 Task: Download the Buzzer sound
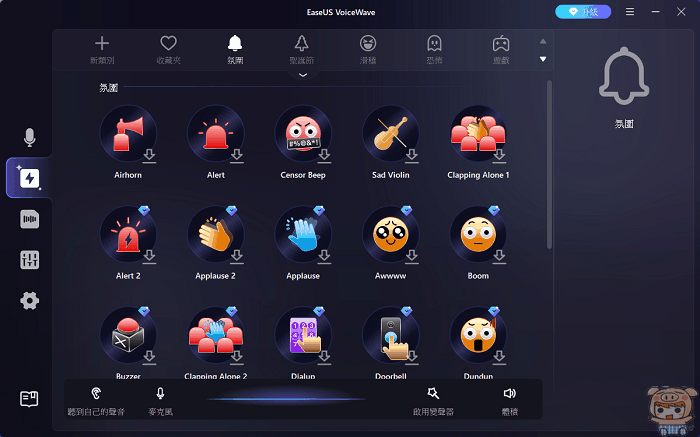tap(150, 358)
